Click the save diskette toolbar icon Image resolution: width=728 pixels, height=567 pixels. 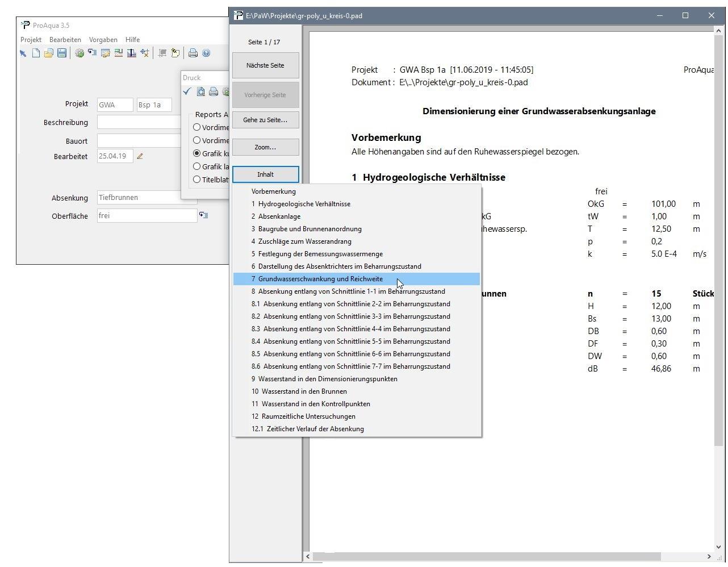[x=62, y=53]
